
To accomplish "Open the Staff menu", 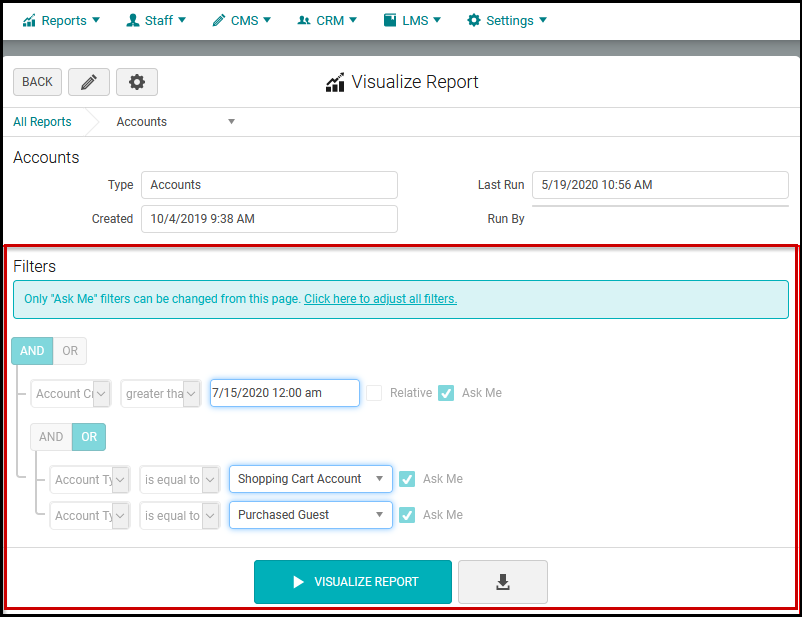I will 156,20.
